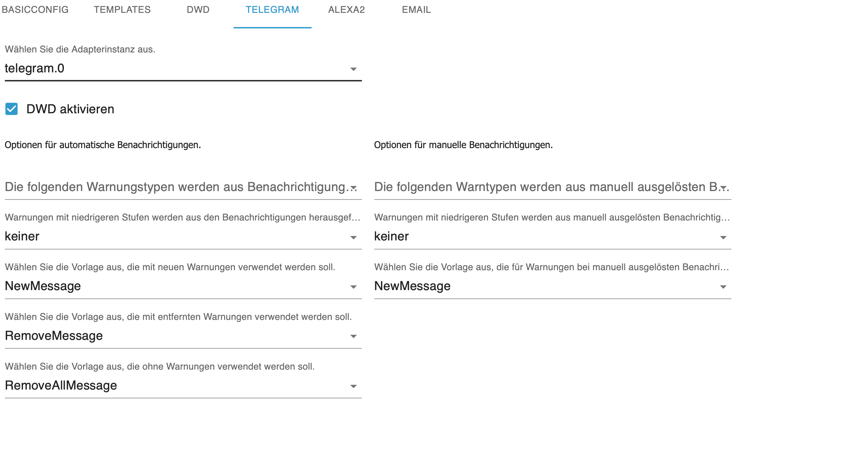Viewport: 868px width, 468px height.
Task: Go to the DWD tab
Action: pos(198,9)
